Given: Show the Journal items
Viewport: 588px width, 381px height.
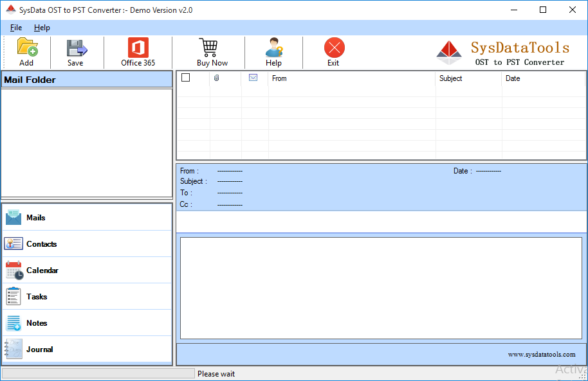Looking at the screenshot, I should coord(87,349).
